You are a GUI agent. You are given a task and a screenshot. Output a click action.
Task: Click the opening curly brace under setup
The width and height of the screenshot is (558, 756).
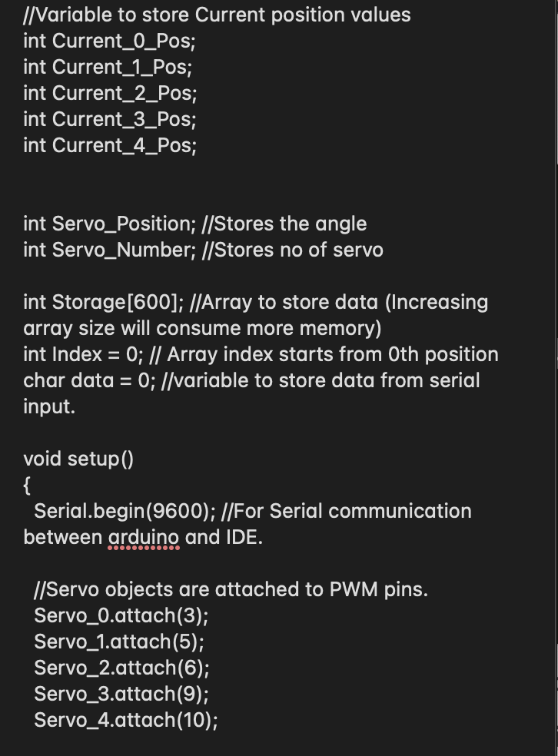coord(27,486)
